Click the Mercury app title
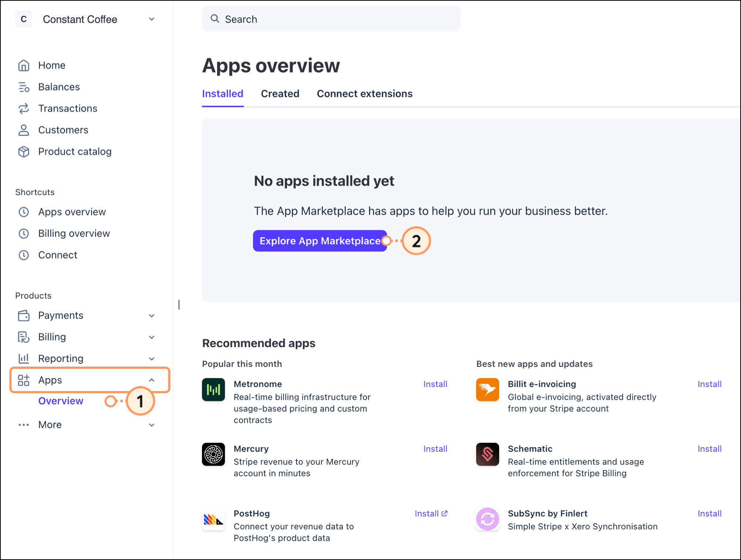 pos(251,449)
